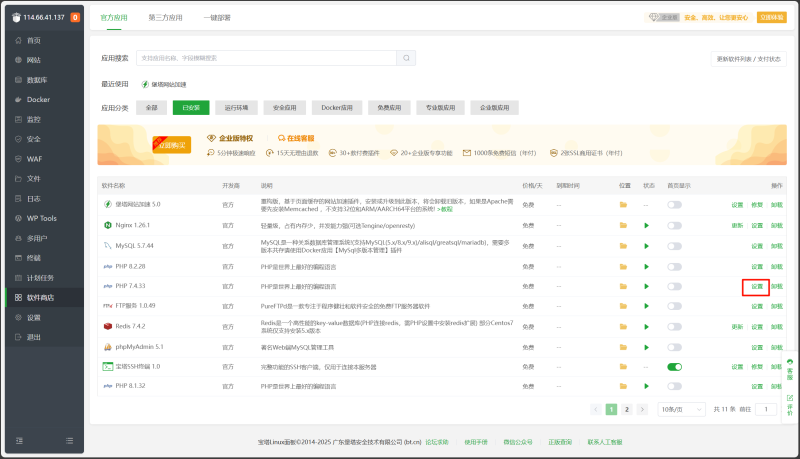Go to page 2 of the list
800x459 pixels.
[x=627, y=409]
